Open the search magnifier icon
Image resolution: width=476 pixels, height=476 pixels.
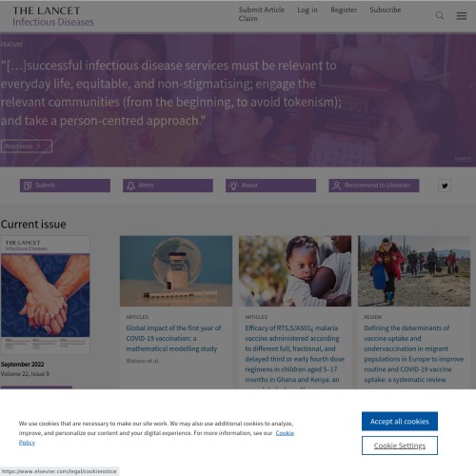(x=440, y=15)
